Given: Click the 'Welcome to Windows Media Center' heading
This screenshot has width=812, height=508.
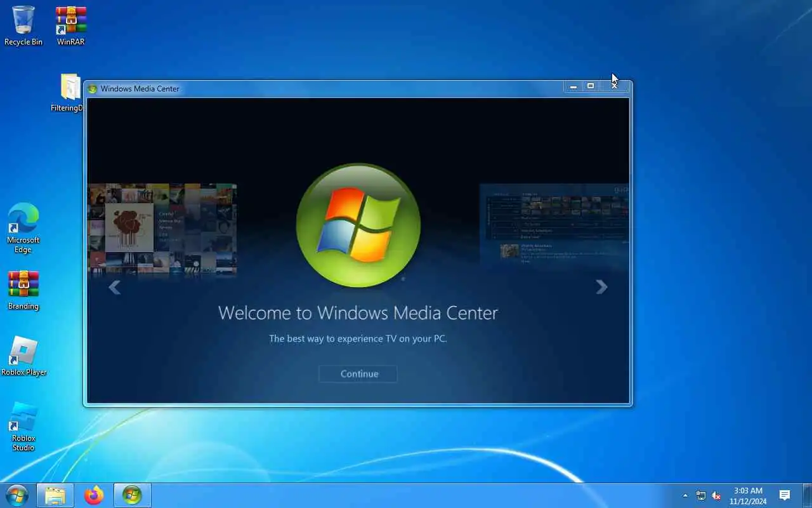Looking at the screenshot, I should click(x=358, y=312).
